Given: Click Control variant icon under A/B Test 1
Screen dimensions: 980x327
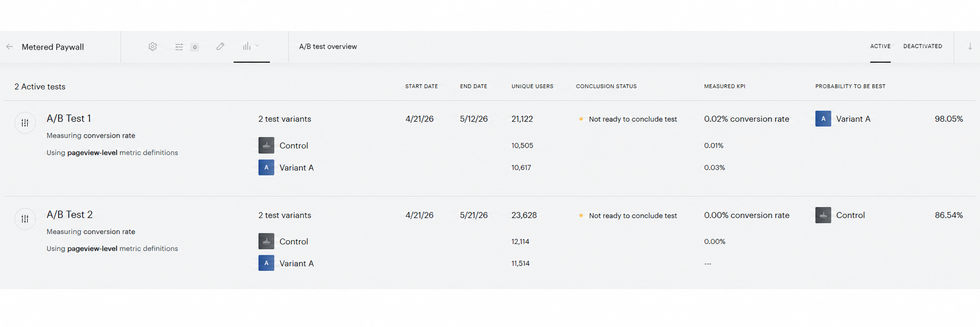Looking at the screenshot, I should (x=266, y=145).
